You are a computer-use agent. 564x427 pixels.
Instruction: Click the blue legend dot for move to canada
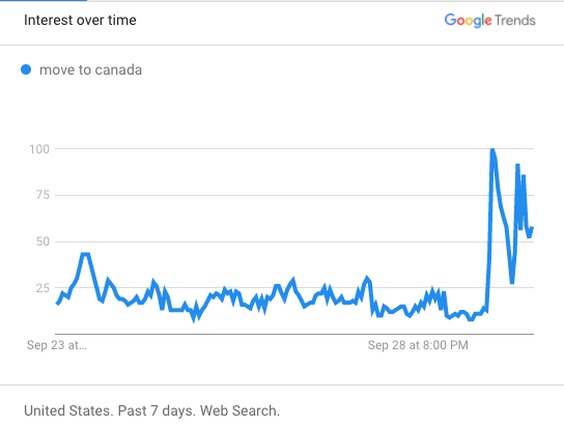click(26, 69)
